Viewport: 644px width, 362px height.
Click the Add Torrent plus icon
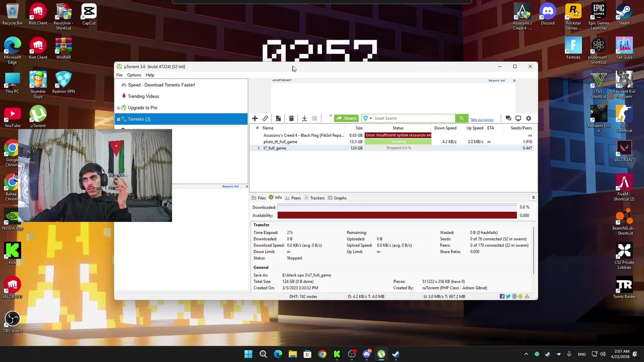255,118
